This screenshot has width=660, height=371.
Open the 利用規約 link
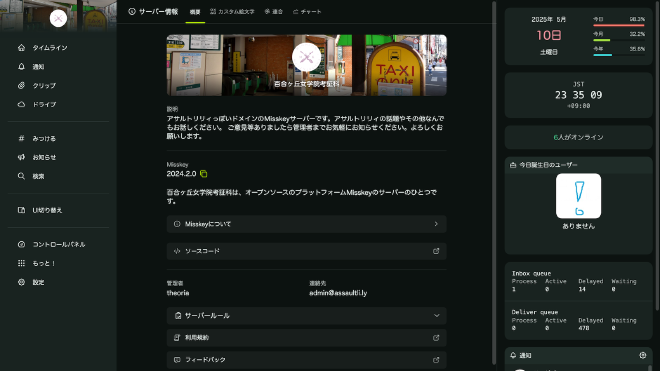tap(306, 338)
